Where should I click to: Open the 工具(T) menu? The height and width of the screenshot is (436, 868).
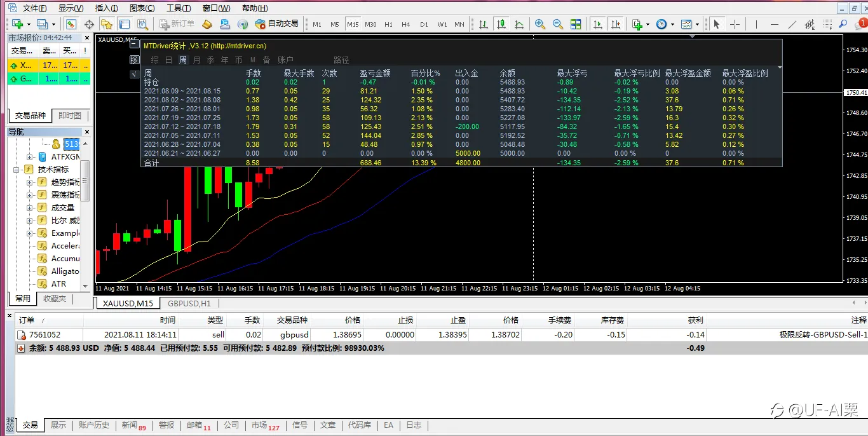pyautogui.click(x=179, y=8)
